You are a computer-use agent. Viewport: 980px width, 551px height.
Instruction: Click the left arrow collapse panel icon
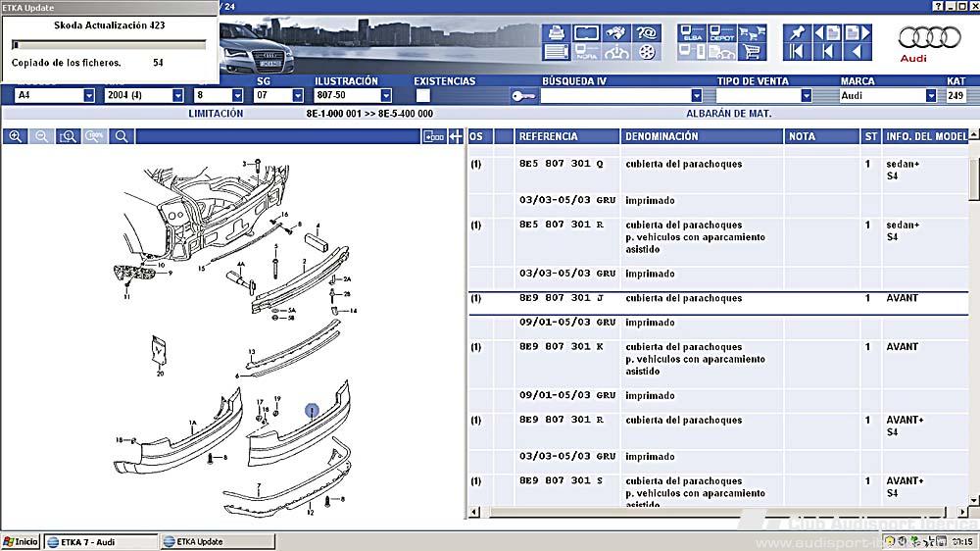click(456, 136)
